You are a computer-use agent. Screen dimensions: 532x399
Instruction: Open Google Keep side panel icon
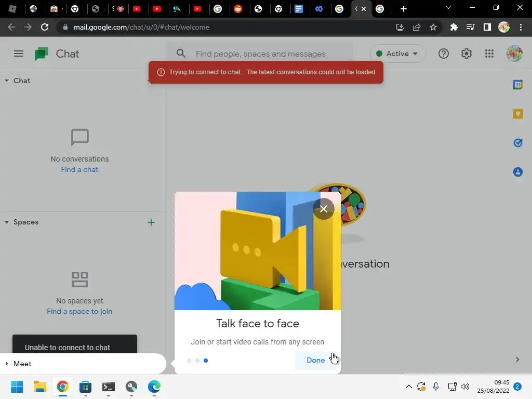tap(518, 114)
